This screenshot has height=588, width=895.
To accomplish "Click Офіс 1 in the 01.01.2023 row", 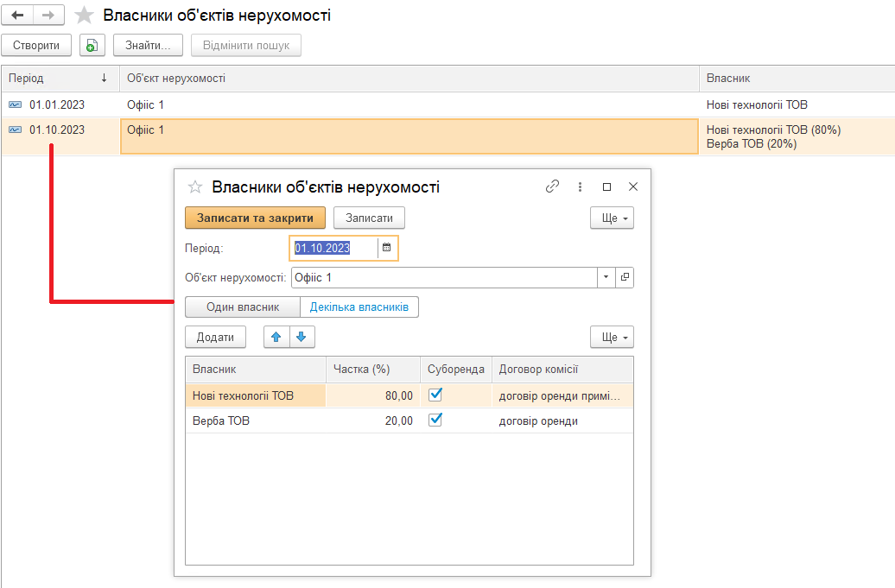I will tap(409, 105).
